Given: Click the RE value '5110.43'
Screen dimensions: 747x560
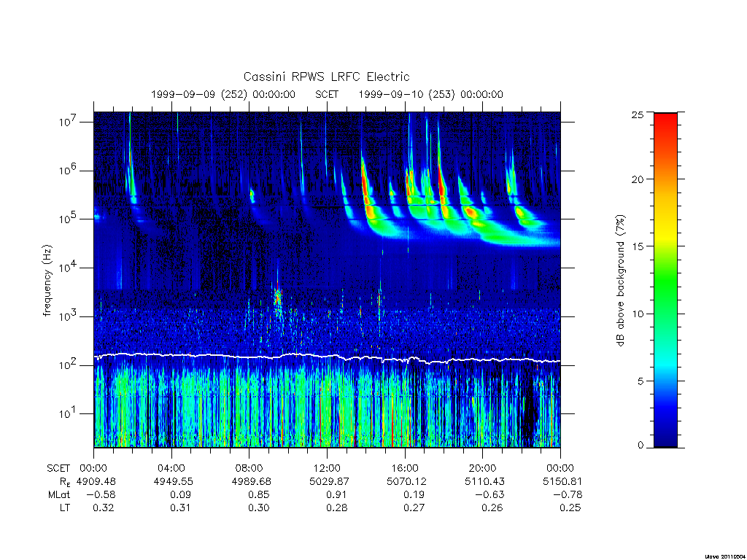Looking at the screenshot, I should point(484,481).
